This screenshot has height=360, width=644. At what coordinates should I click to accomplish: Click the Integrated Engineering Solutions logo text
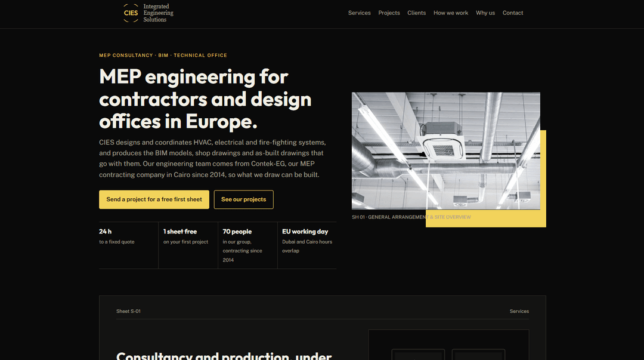point(158,13)
